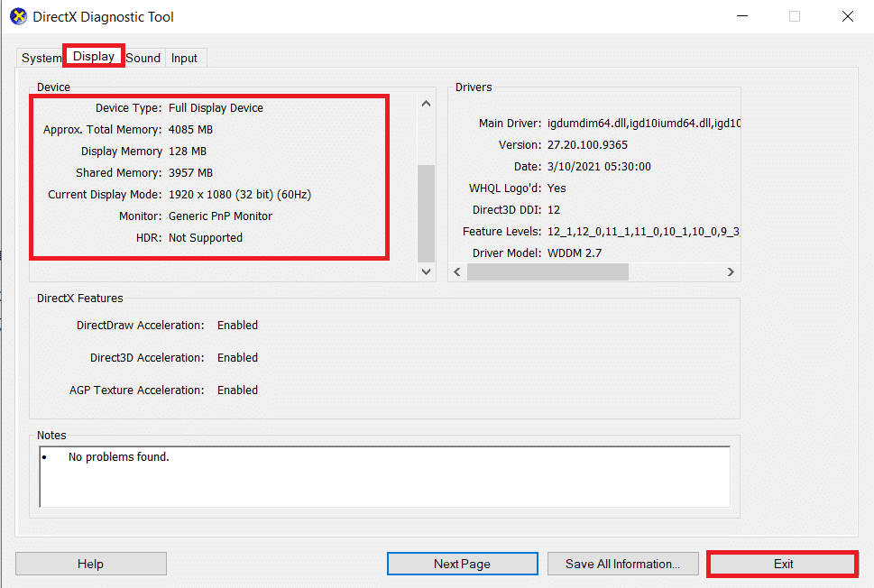874x588 pixels.
Task: Click the left scroll arrow under Drivers
Action: pos(456,271)
